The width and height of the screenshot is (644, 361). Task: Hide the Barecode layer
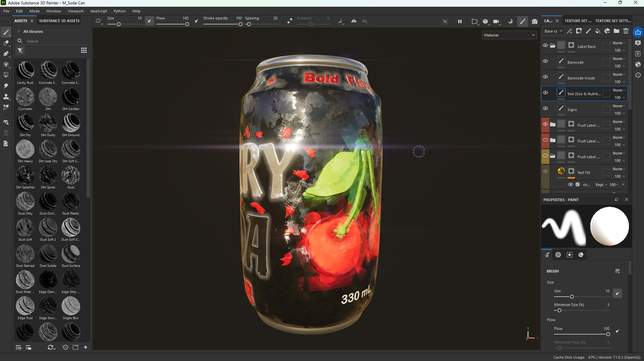pyautogui.click(x=545, y=61)
